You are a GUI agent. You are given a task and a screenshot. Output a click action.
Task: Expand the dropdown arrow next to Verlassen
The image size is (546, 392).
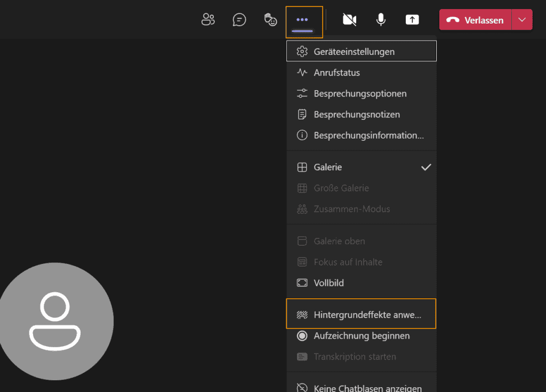pos(522,20)
